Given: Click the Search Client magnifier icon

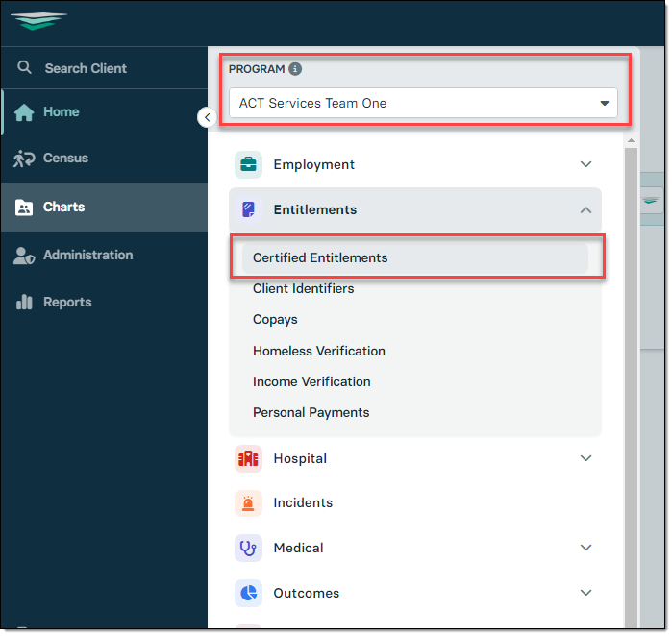Looking at the screenshot, I should click(24, 67).
